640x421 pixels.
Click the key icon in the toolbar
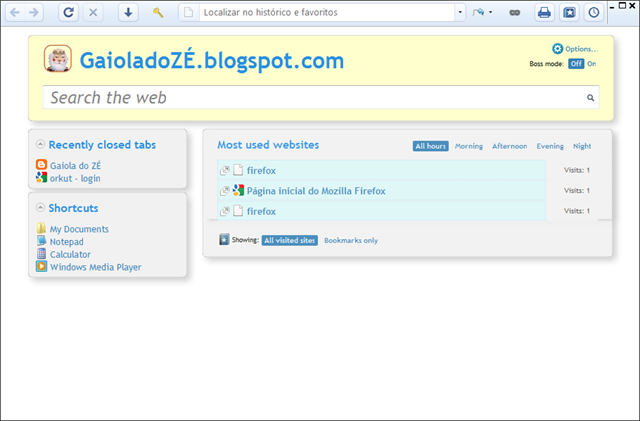[x=158, y=13]
